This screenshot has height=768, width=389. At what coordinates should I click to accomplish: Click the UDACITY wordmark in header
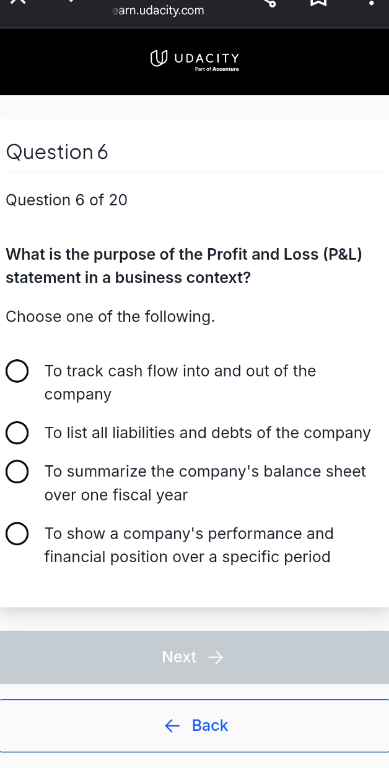click(x=207, y=59)
